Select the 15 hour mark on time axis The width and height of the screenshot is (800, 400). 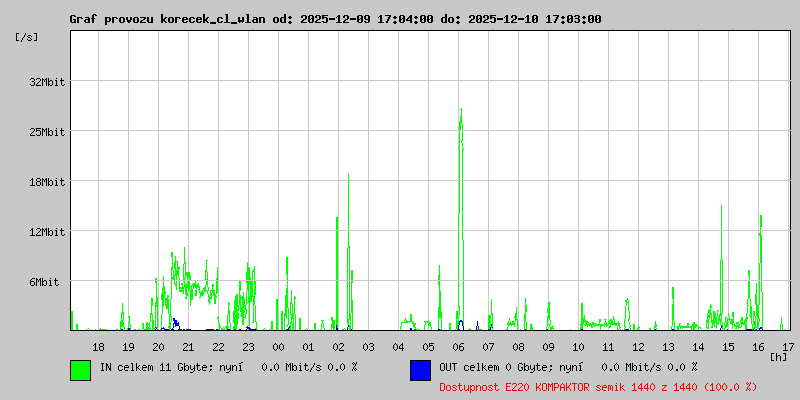click(728, 346)
